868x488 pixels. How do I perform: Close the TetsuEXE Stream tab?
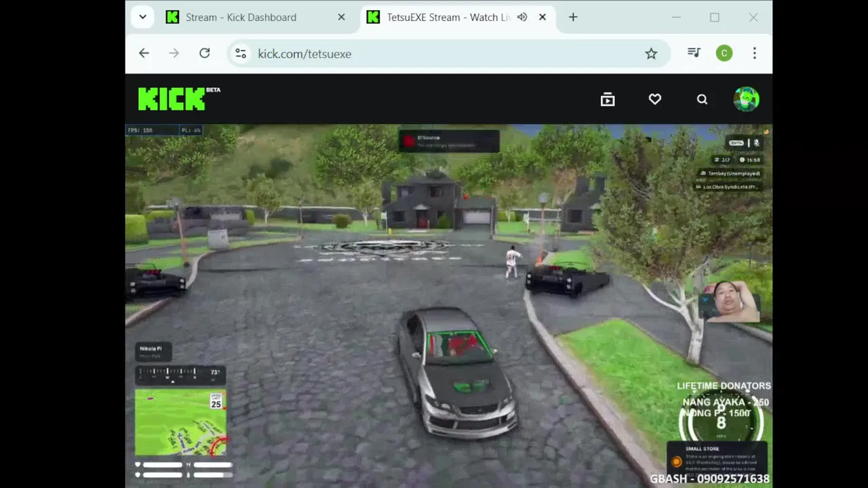tap(542, 17)
